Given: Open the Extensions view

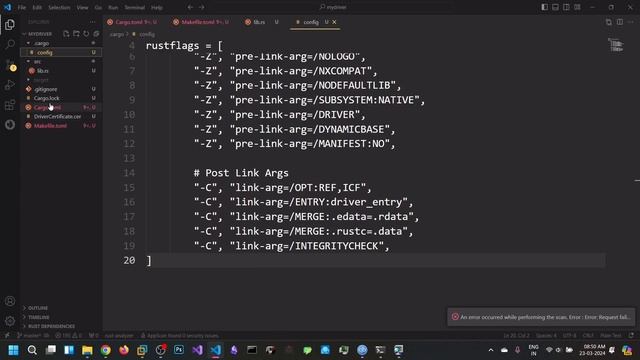Looking at the screenshot, I should click(10, 105).
